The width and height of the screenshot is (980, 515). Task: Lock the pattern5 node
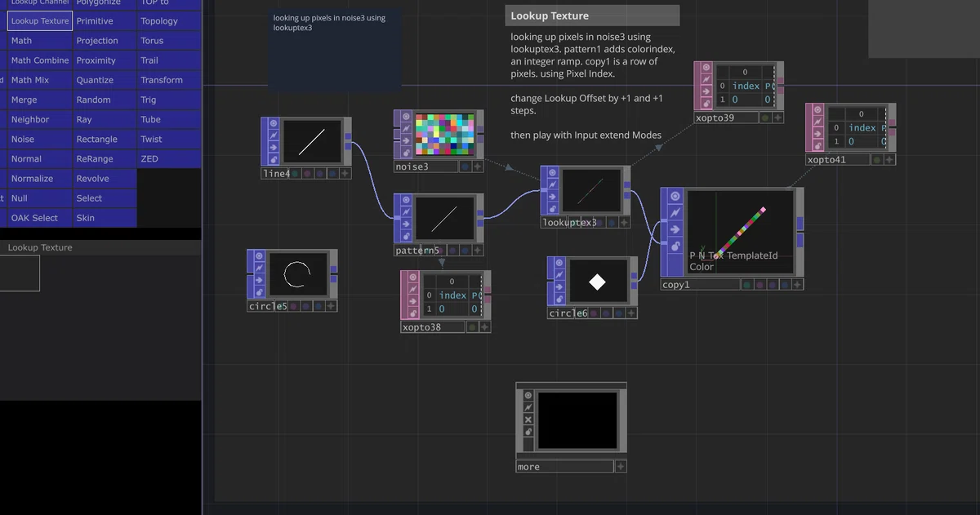point(407,237)
